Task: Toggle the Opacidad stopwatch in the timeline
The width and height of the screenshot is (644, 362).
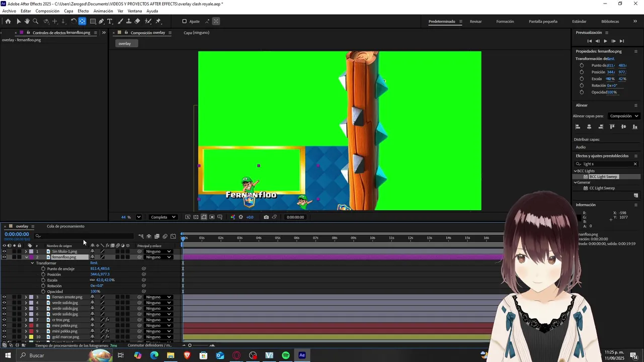Action: click(43, 292)
